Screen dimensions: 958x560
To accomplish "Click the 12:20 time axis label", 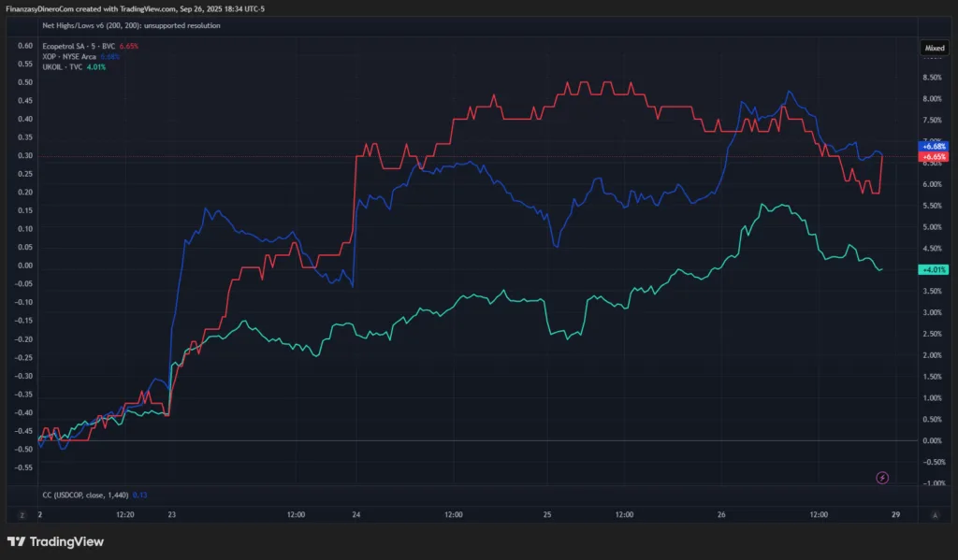I will tap(123, 514).
